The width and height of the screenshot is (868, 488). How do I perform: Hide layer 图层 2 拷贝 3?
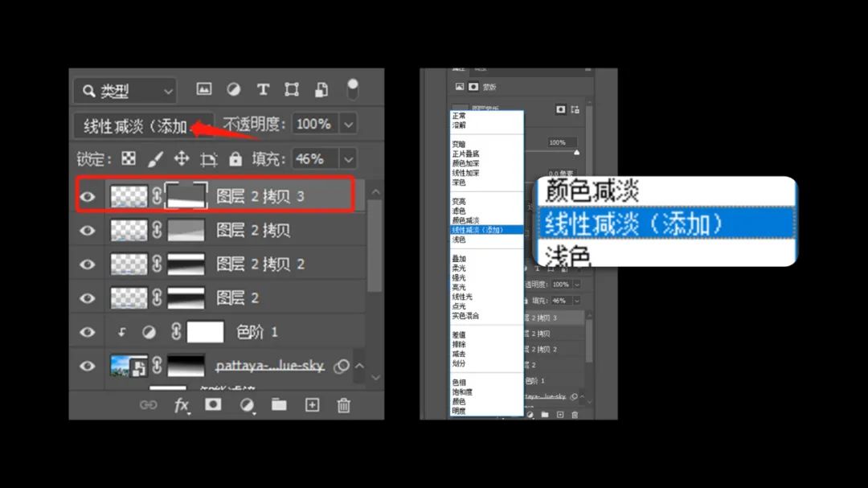pos(88,197)
